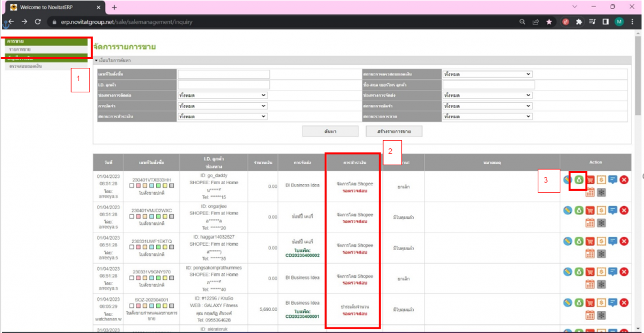Open รายการขาย in the left sidebar menu
644x333 pixels.
coord(20,49)
